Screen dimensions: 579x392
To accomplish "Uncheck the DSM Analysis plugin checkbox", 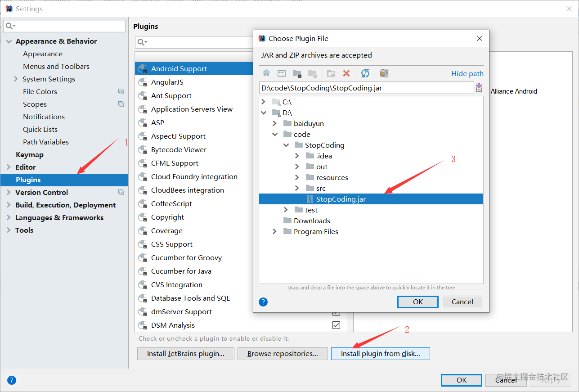I will coord(336,325).
